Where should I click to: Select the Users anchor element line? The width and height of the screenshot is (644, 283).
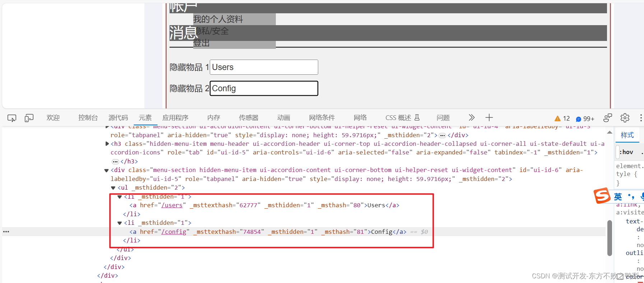[264, 205]
